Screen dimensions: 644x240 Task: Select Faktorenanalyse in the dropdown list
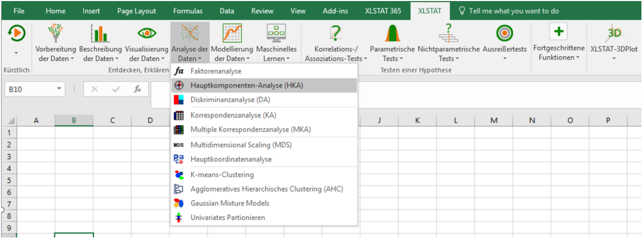(216, 71)
